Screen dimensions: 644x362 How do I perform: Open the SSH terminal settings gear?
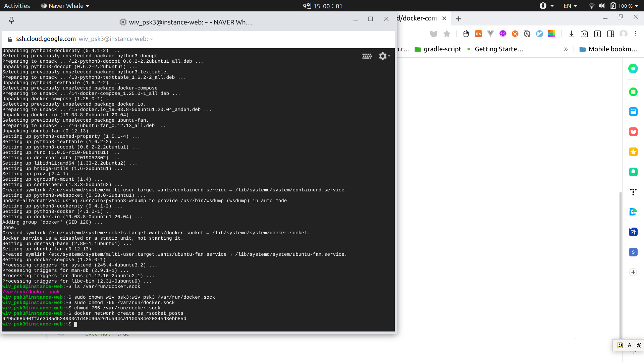coord(383,56)
